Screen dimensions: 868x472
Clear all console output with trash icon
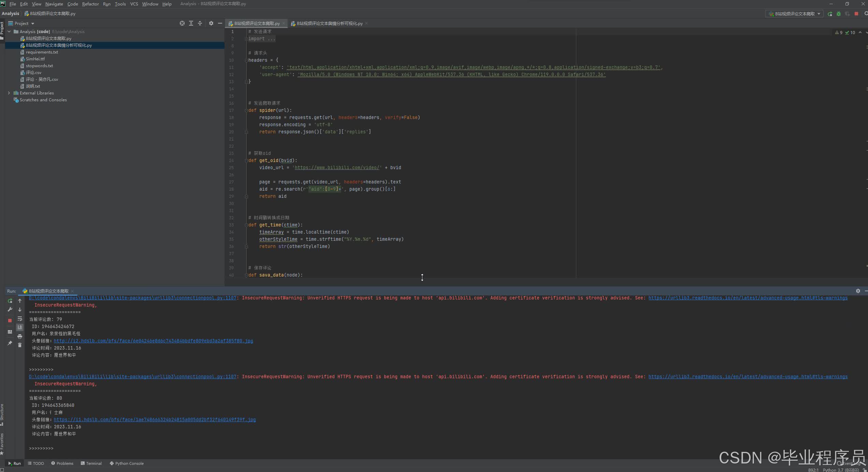point(20,345)
